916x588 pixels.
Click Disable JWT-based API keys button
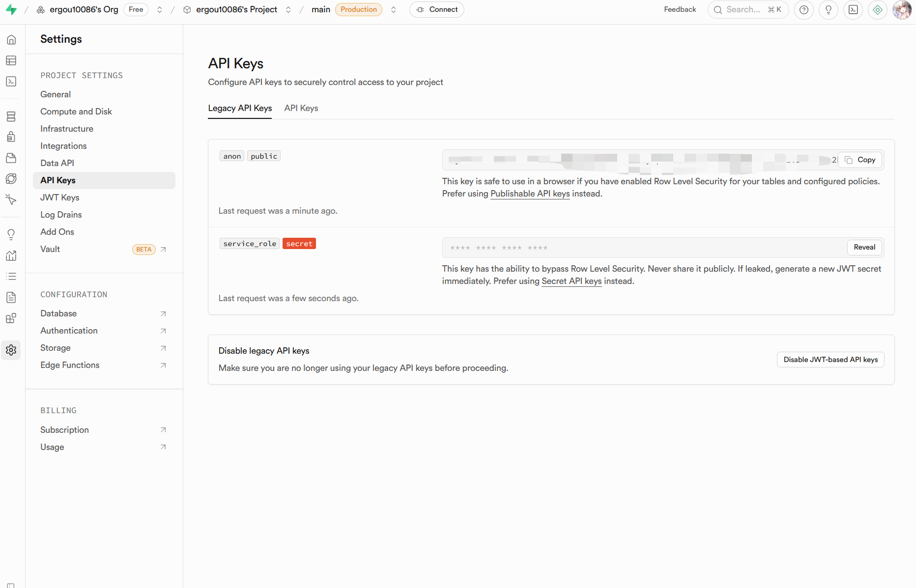pos(830,360)
